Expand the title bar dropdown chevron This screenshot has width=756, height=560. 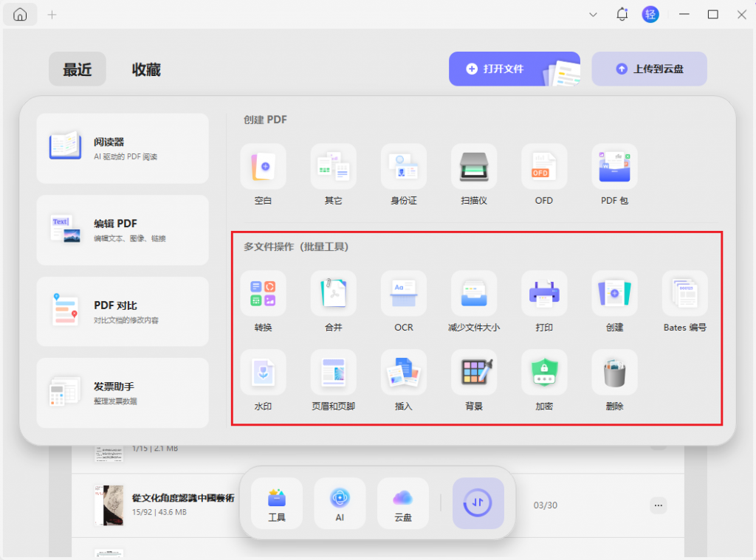click(593, 15)
